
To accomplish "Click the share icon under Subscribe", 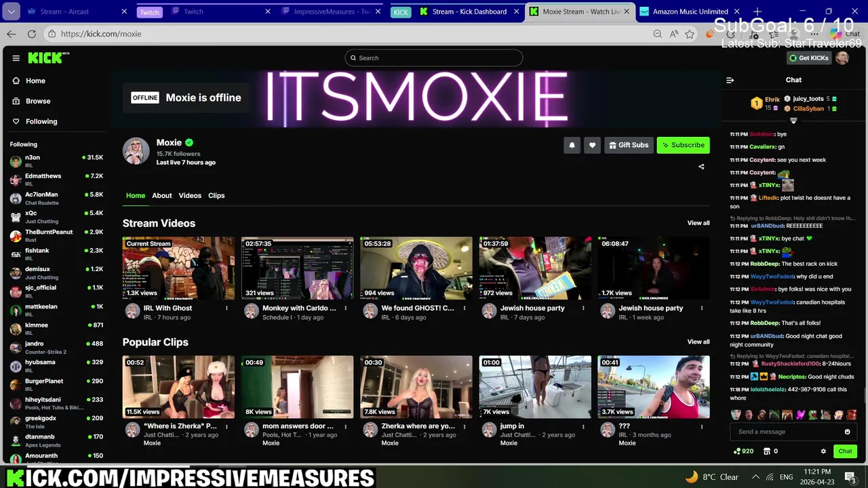I will [x=701, y=167].
